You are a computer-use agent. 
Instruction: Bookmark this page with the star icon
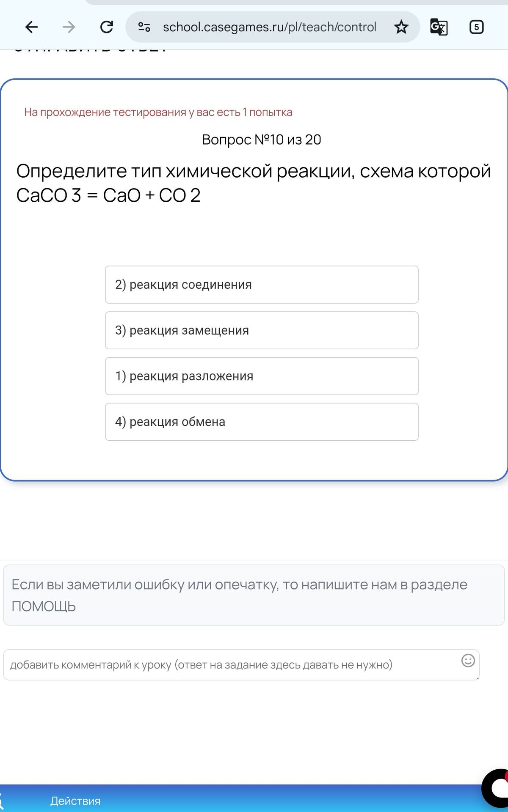coord(401,27)
